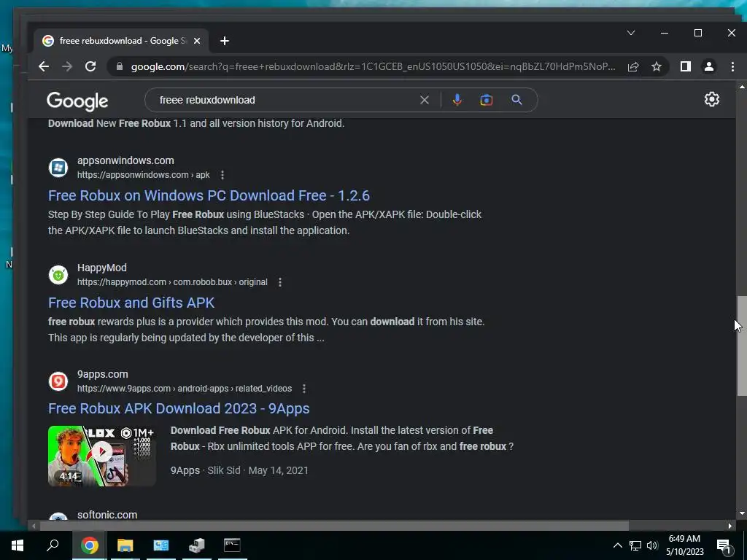The height and width of the screenshot is (560, 747).
Task: Open network status in system tray
Action: pos(635,545)
